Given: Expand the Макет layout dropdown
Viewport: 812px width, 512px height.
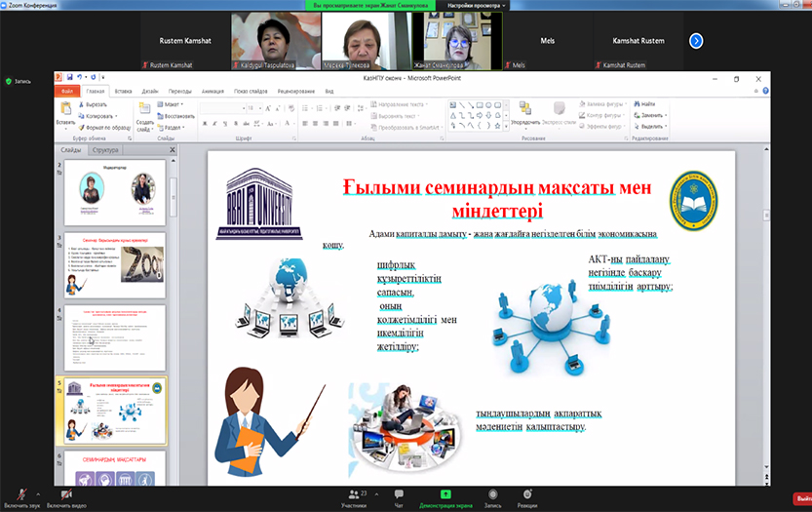Looking at the screenshot, I should [173, 103].
